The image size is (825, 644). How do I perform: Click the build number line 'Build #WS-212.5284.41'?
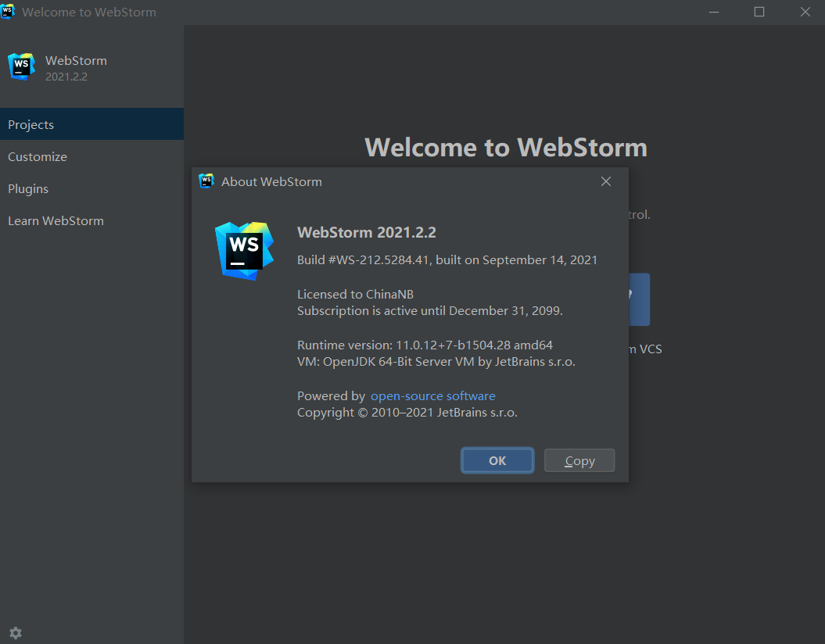[x=447, y=259]
